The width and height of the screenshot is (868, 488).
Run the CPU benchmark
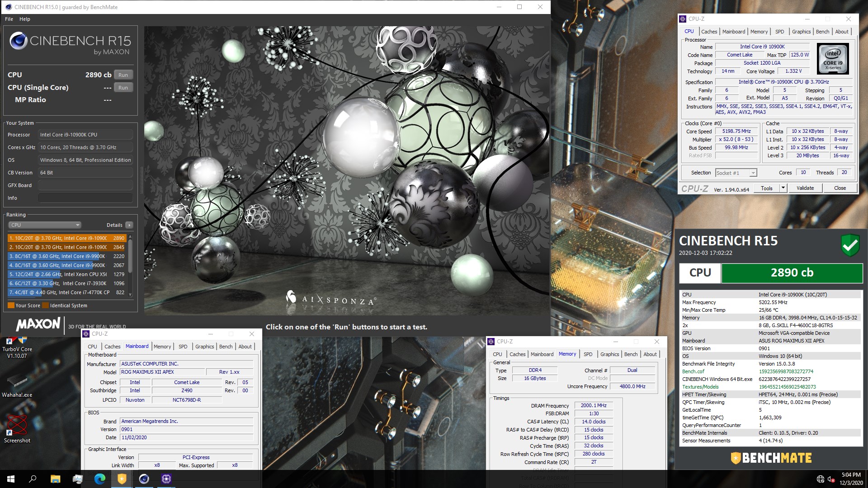point(123,75)
